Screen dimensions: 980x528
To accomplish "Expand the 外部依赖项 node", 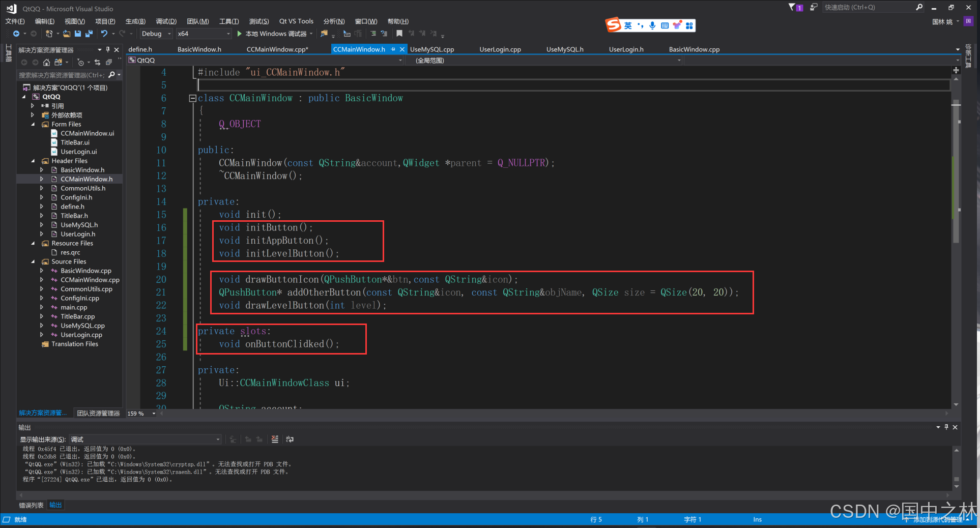I will click(33, 115).
